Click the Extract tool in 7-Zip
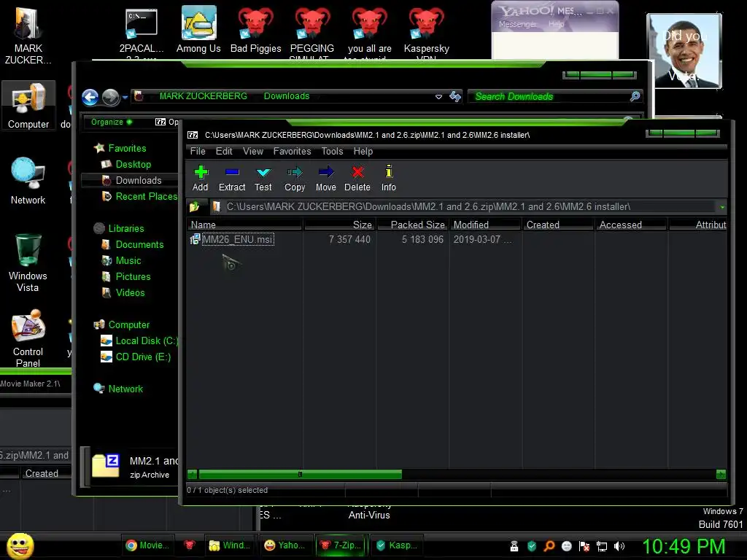The image size is (747, 560). 232,178
